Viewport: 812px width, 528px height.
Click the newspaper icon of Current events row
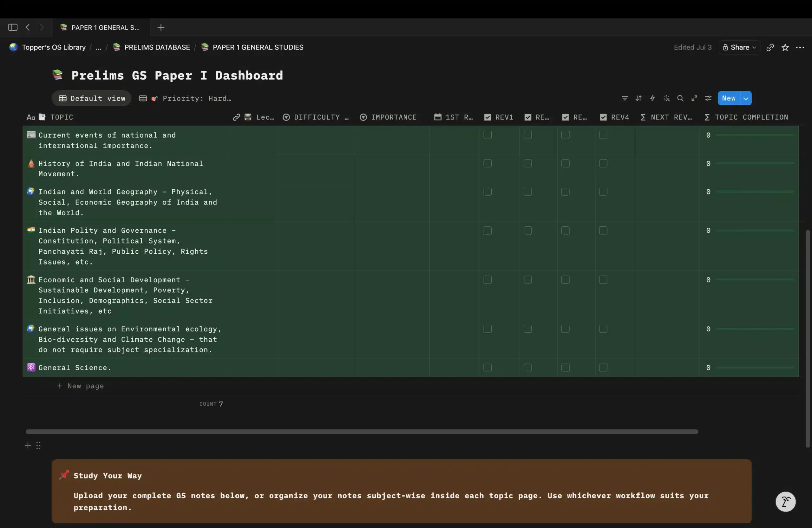pos(31,135)
